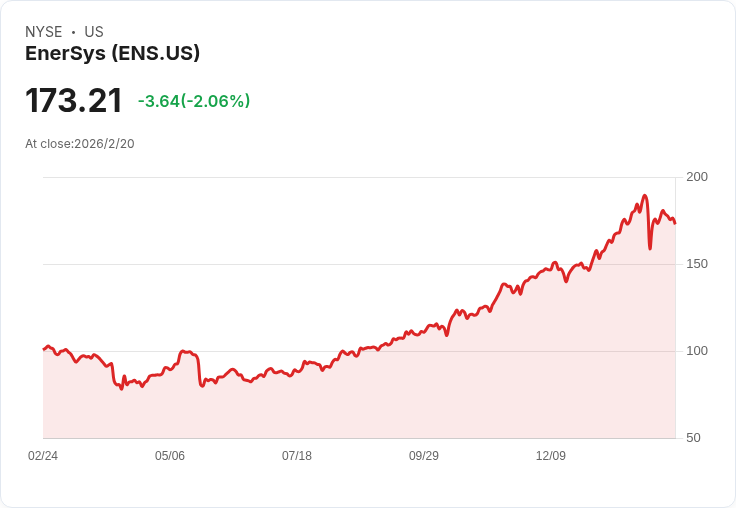Screen dimensions: 736x508
Task: Click the NYSE exchange label
Action: (44, 32)
